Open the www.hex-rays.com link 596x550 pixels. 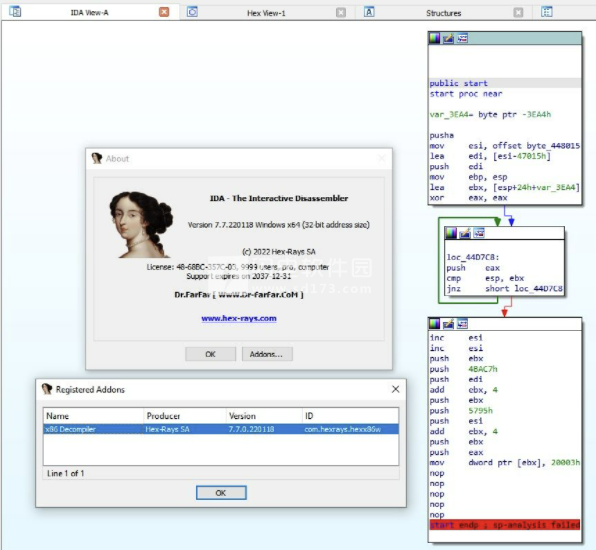click(x=239, y=318)
